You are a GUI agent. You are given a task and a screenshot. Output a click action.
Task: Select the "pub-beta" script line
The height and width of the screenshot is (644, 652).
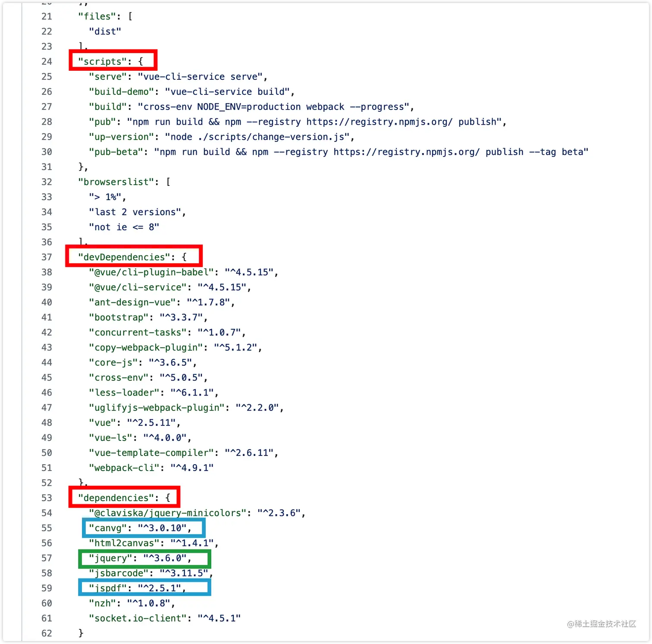point(339,152)
